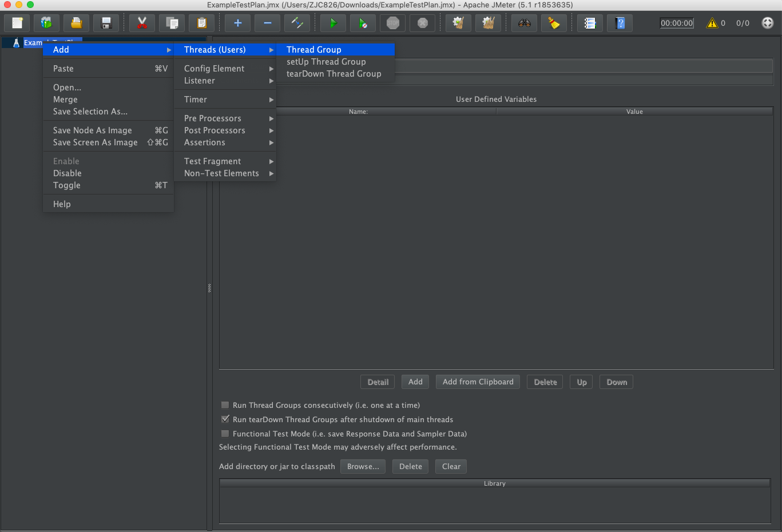Uncheck Run tearDown Thread Groups checkbox
782x532 pixels.
coord(225,419)
